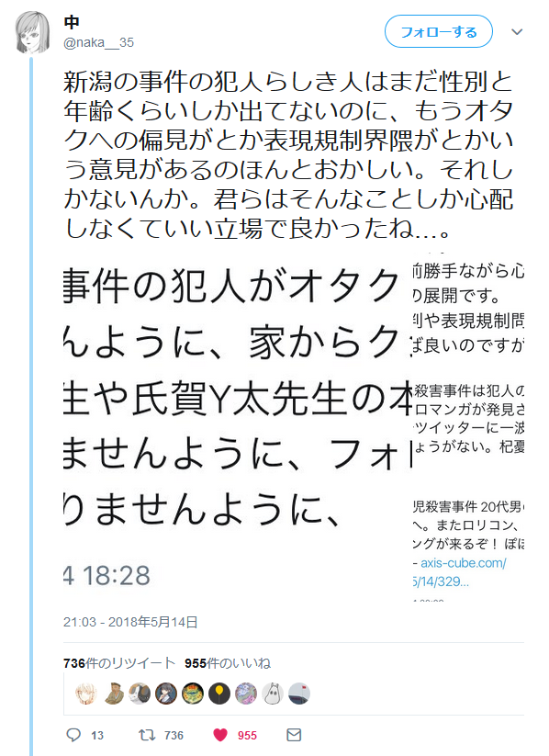Image resolution: width=549 pixels, height=756 pixels.
Task: Open the axis-cube.com link in image
Action: pos(464,563)
